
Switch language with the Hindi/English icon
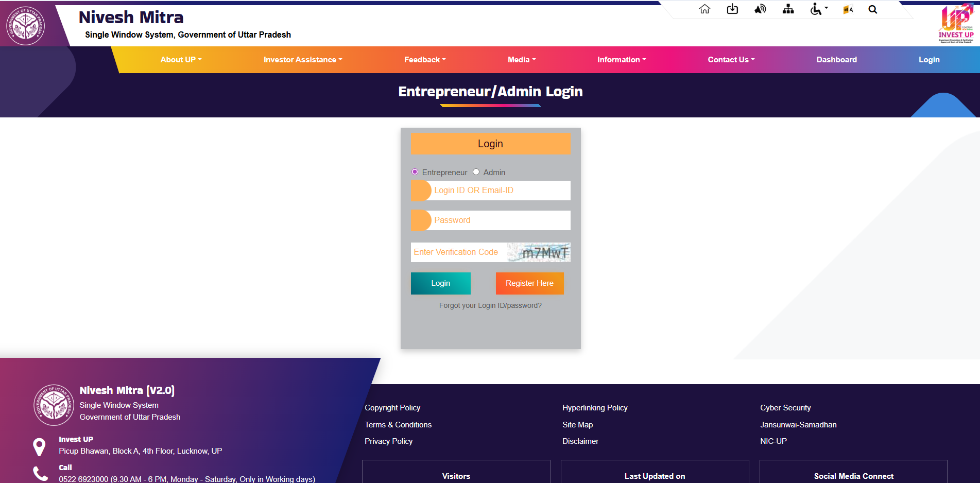pos(848,9)
